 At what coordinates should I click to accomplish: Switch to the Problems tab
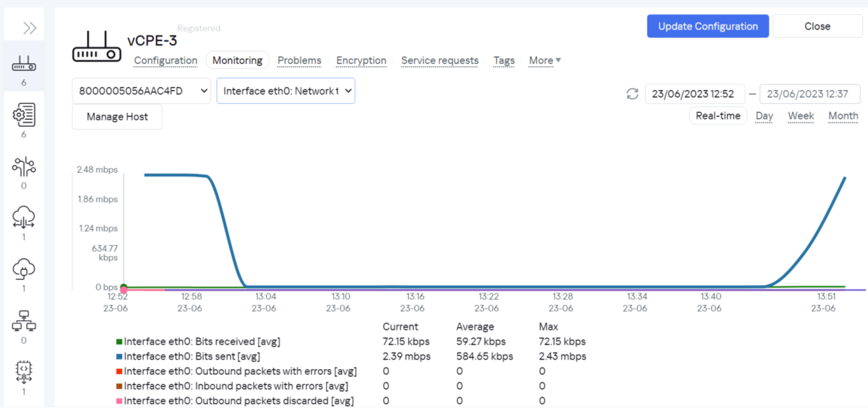pos(299,60)
